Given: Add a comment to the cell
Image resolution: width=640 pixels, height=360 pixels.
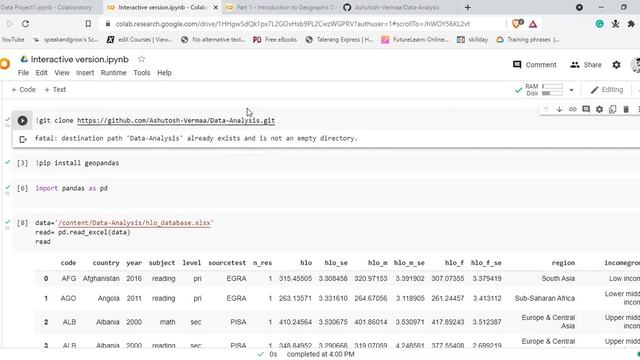Looking at the screenshot, I should (586, 109).
